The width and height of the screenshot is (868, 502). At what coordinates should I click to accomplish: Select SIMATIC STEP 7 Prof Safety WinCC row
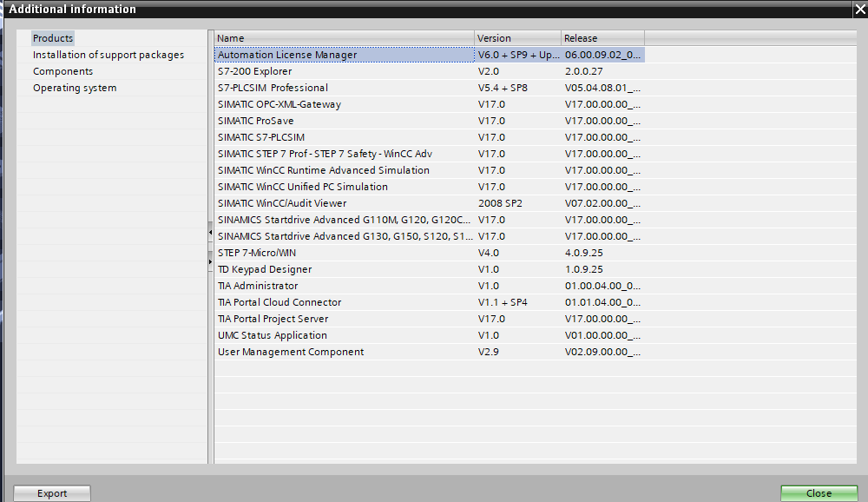click(x=429, y=154)
